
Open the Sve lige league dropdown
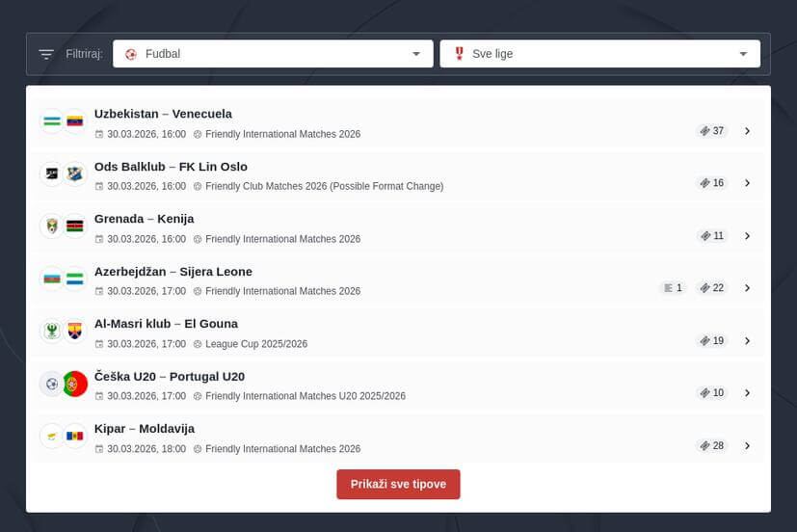point(599,54)
